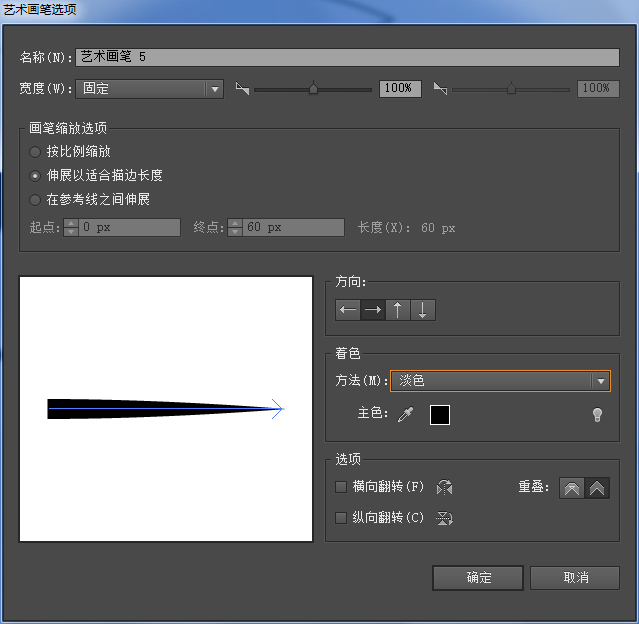Click the 艺术画笔选项 dialog title
The image size is (639, 624).
click(40, 9)
